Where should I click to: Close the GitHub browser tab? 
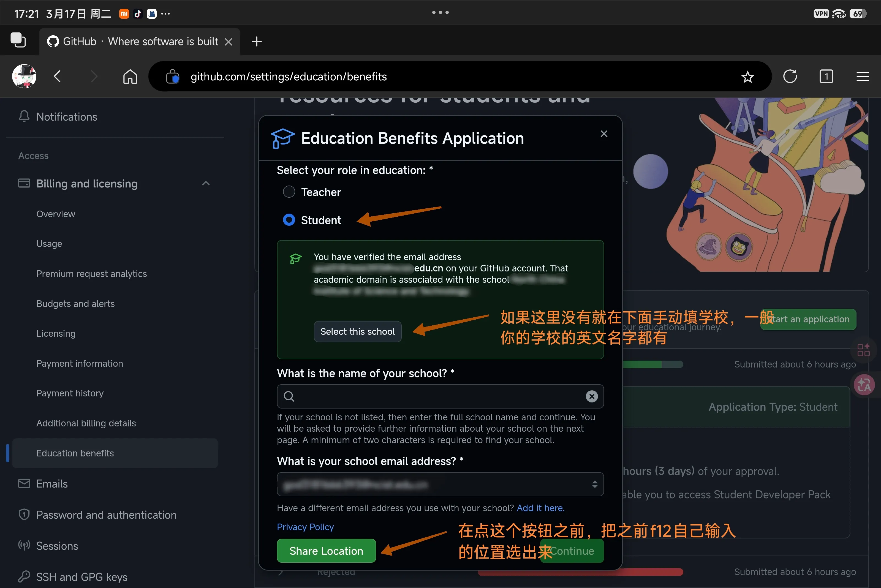229,42
